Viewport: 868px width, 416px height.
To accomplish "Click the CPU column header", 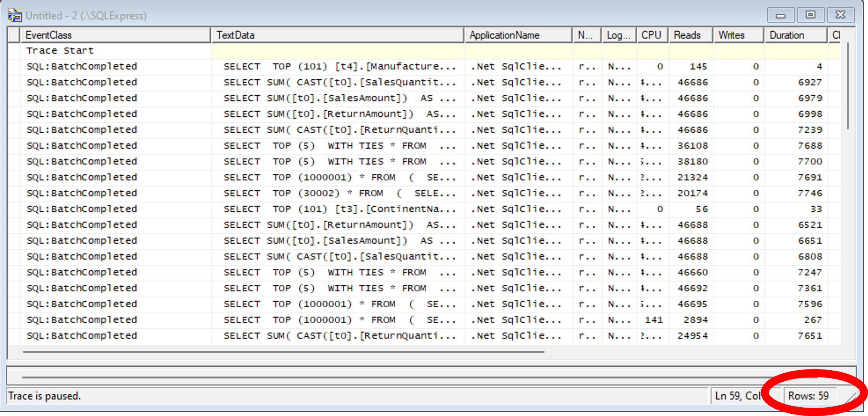I will 651,35.
